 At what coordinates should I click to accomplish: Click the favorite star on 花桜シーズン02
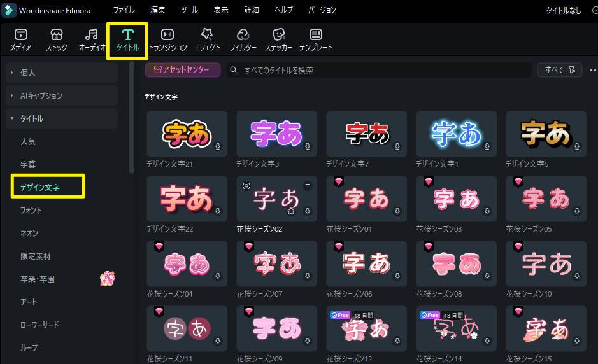[291, 211]
